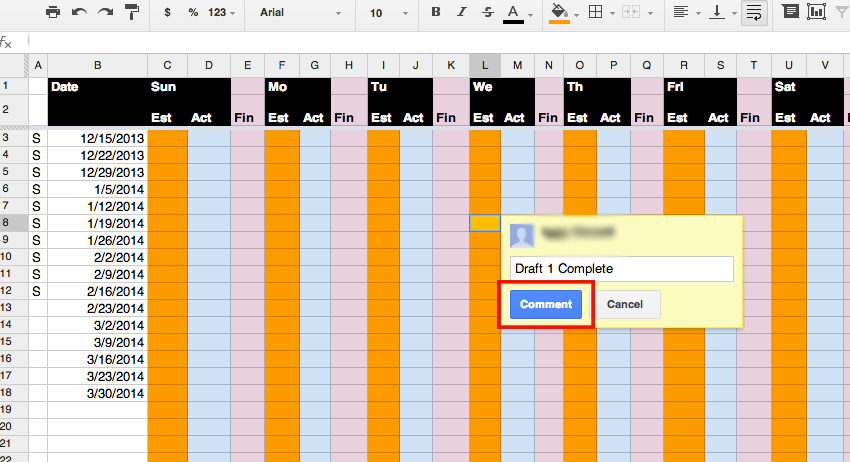
Task: Click the Print icon
Action: pos(53,12)
